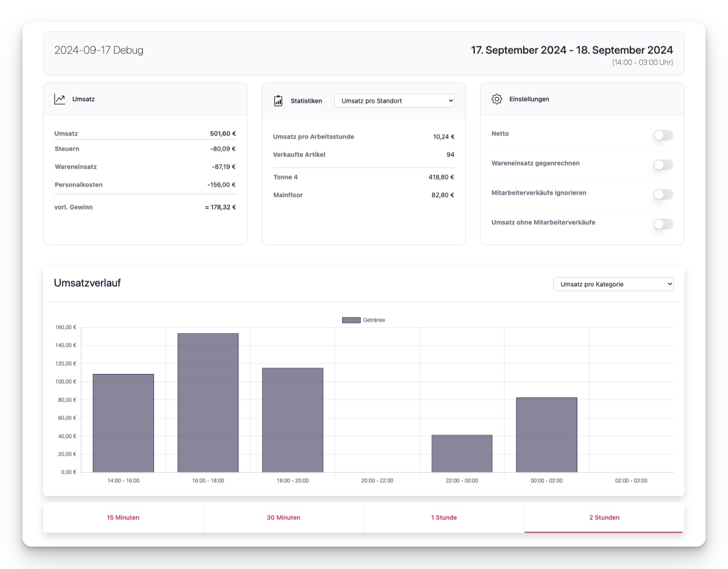Click the (14:00 - 03:00 Uhr) time text

pos(642,62)
